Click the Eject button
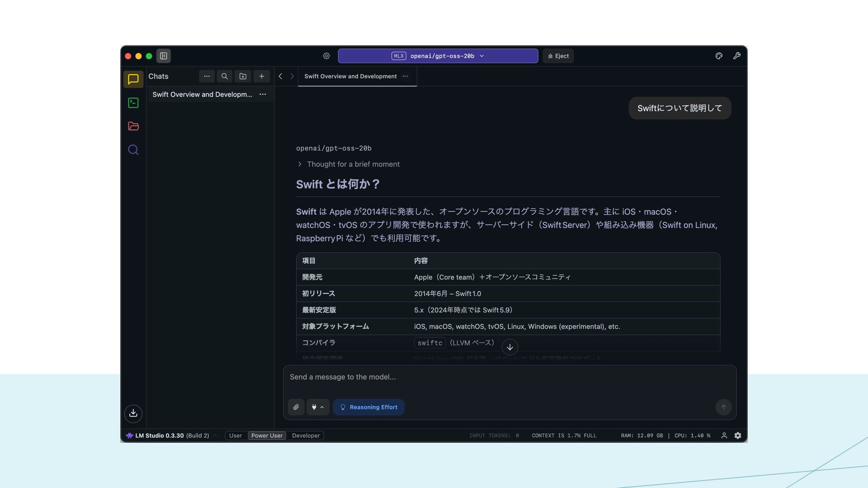Viewport: 868px width, 488px height. click(558, 56)
